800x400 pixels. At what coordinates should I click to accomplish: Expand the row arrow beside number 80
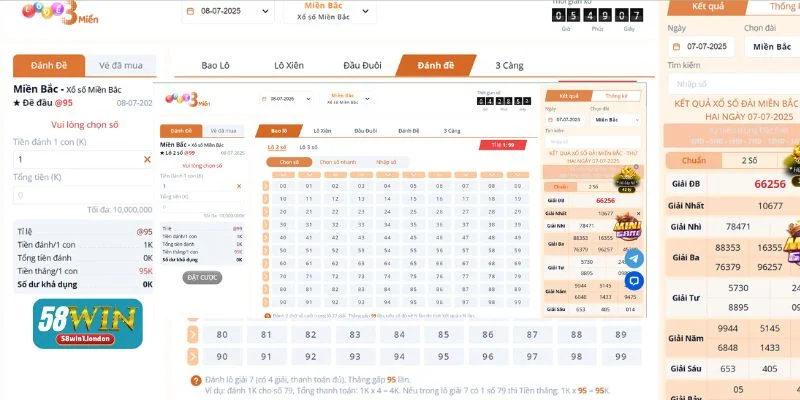(193, 335)
